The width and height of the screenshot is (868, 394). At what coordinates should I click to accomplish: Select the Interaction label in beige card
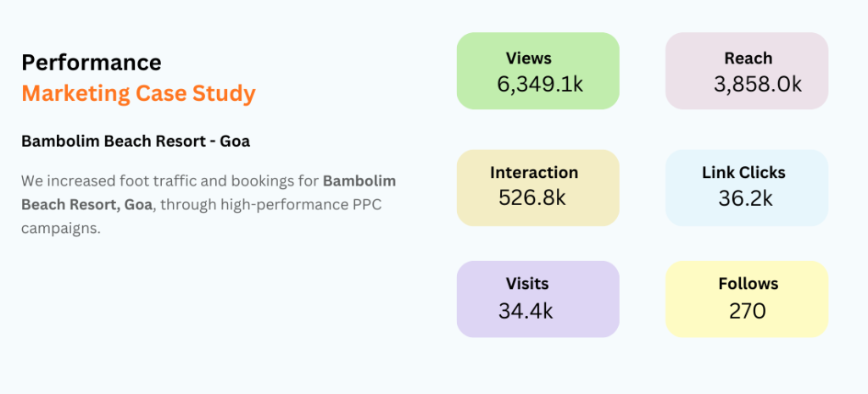(x=534, y=173)
